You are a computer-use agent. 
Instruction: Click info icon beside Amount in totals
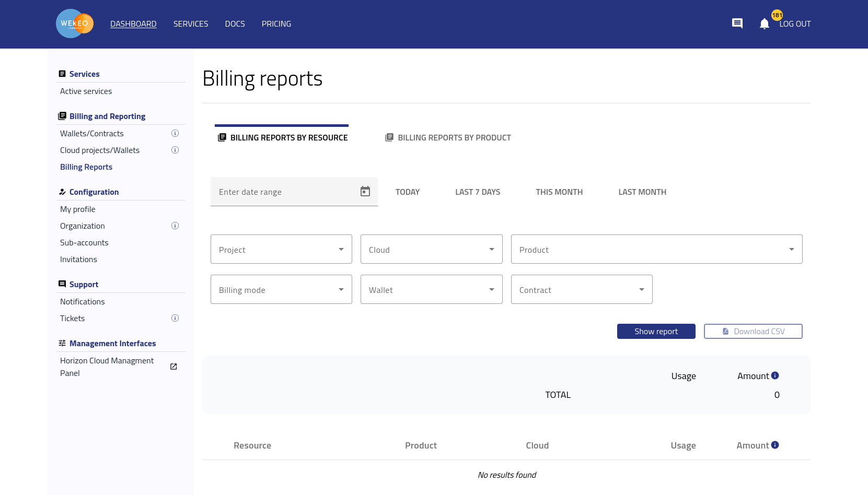point(775,375)
